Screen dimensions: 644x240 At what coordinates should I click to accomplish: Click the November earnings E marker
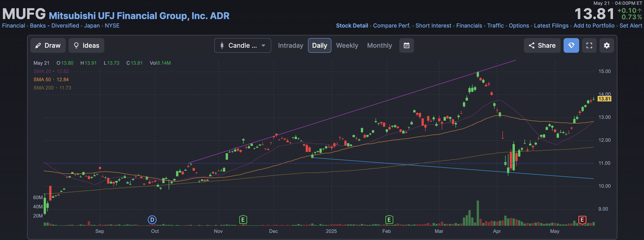click(x=243, y=220)
